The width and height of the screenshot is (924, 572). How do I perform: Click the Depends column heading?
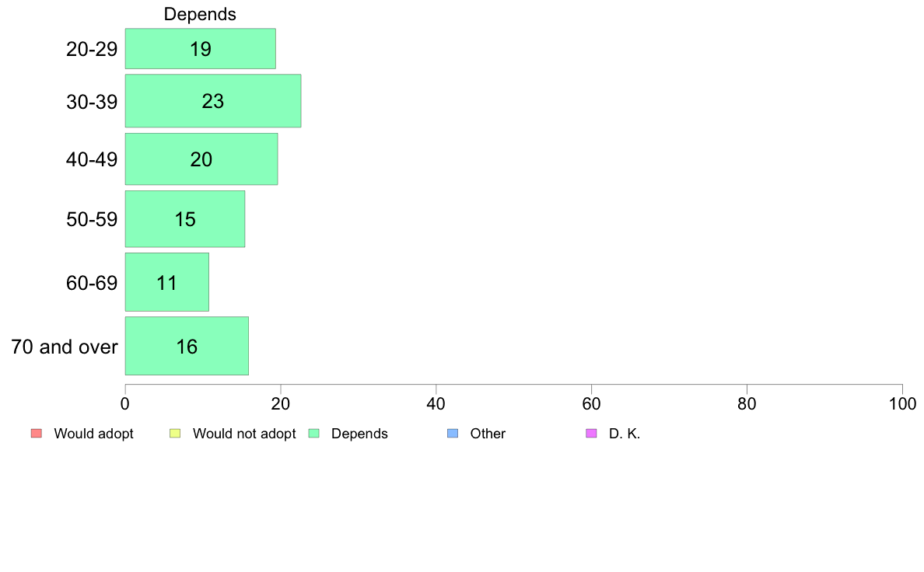click(200, 14)
